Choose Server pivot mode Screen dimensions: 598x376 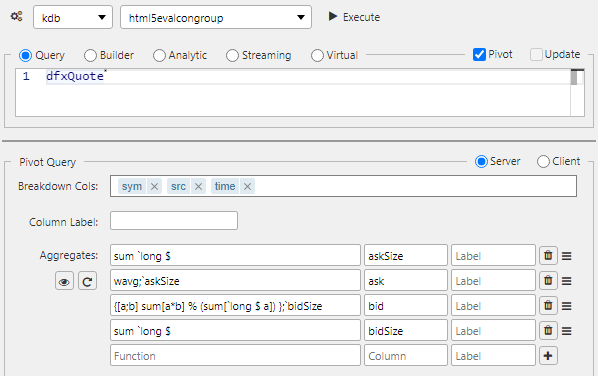481,161
